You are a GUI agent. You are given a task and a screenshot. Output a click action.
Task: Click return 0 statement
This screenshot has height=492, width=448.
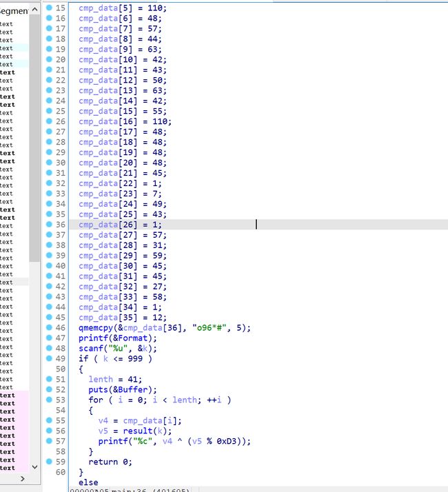[x=110, y=462]
